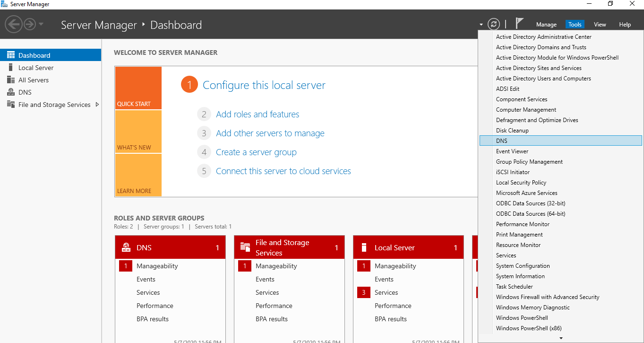This screenshot has width=644, height=343.
Task: Click Connect this server to cloud services
Action: [x=283, y=171]
